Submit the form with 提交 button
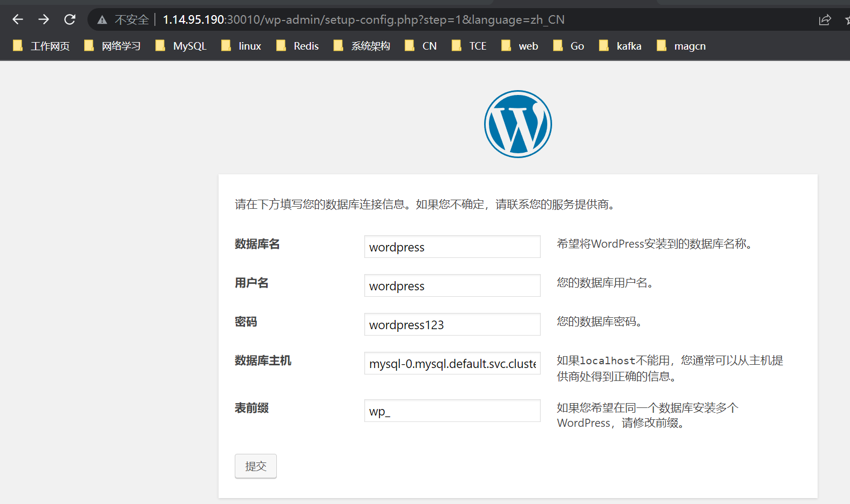The height and width of the screenshot is (504, 850). (256, 466)
